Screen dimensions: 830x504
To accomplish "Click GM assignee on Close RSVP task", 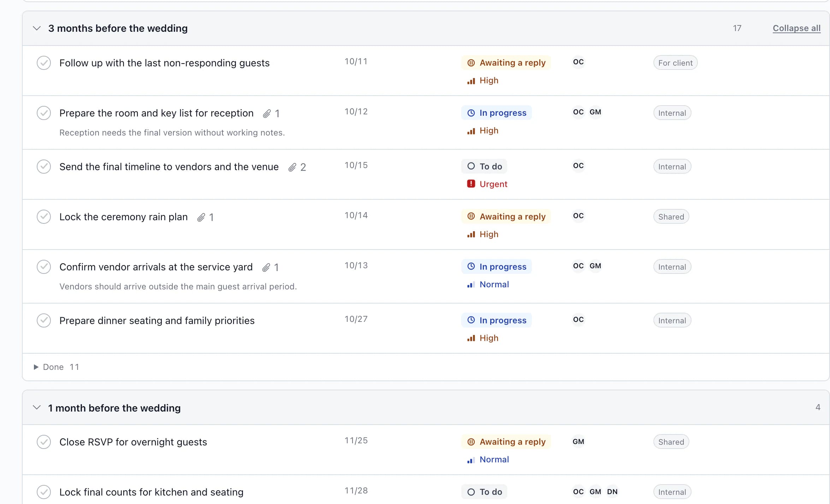I will [578, 442].
